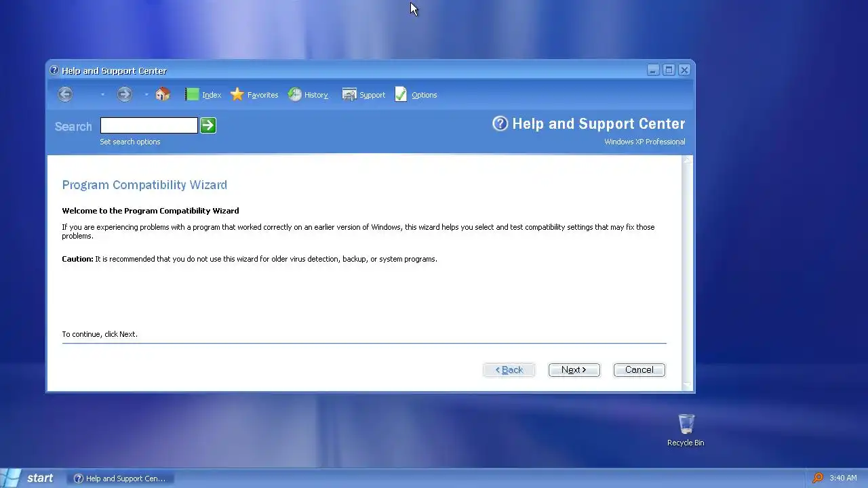Maximize the Help and Support Center window
Screen dimensions: 868x488
tap(669, 70)
